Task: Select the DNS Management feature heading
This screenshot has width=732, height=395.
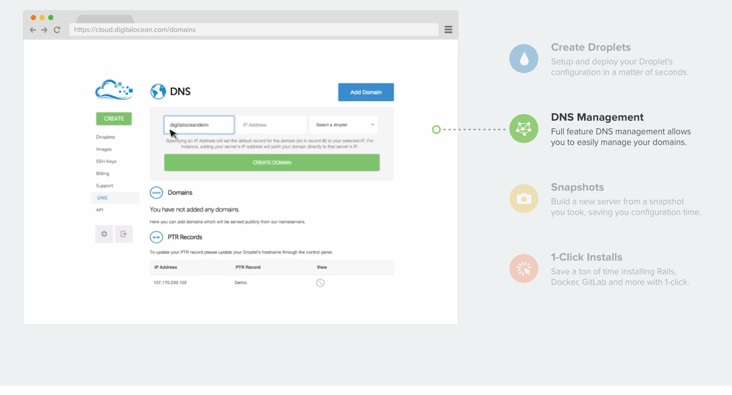Action: 597,117
